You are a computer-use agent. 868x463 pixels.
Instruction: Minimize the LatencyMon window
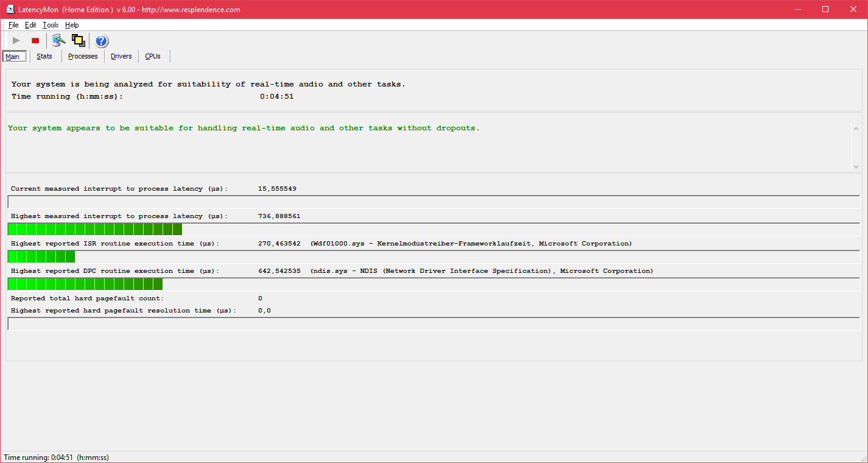[x=797, y=9]
